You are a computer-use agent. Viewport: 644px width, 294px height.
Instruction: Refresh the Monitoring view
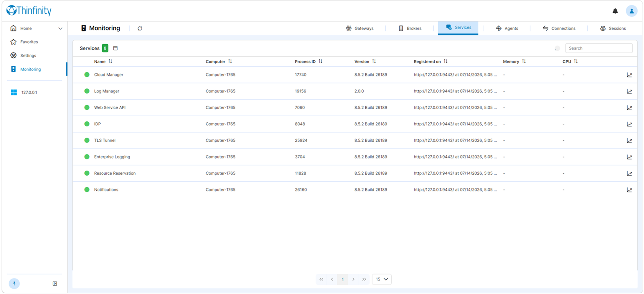pyautogui.click(x=140, y=28)
